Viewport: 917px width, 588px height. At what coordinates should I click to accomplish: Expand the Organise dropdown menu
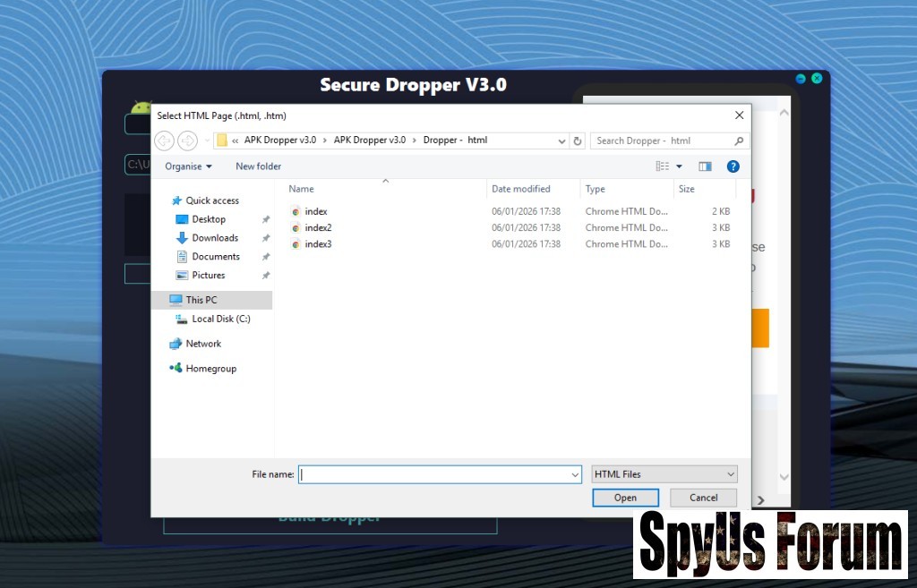coord(189,166)
